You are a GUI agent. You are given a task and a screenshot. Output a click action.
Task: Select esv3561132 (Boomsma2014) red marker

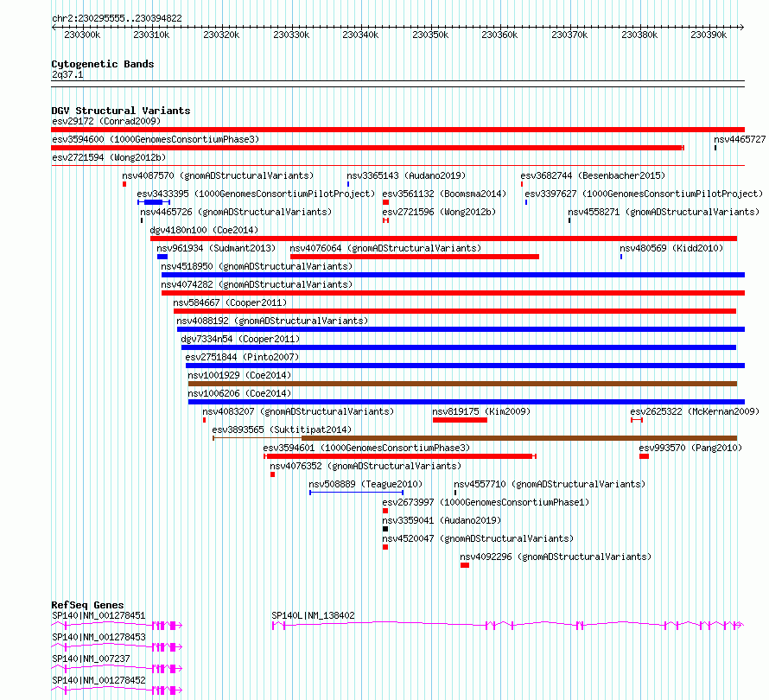tap(386, 202)
